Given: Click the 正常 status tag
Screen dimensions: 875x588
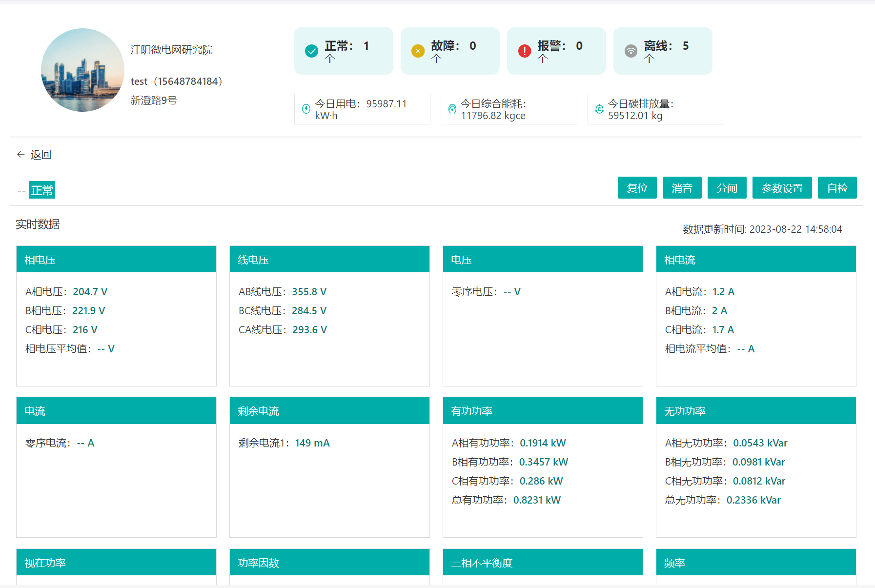Looking at the screenshot, I should tap(42, 190).
